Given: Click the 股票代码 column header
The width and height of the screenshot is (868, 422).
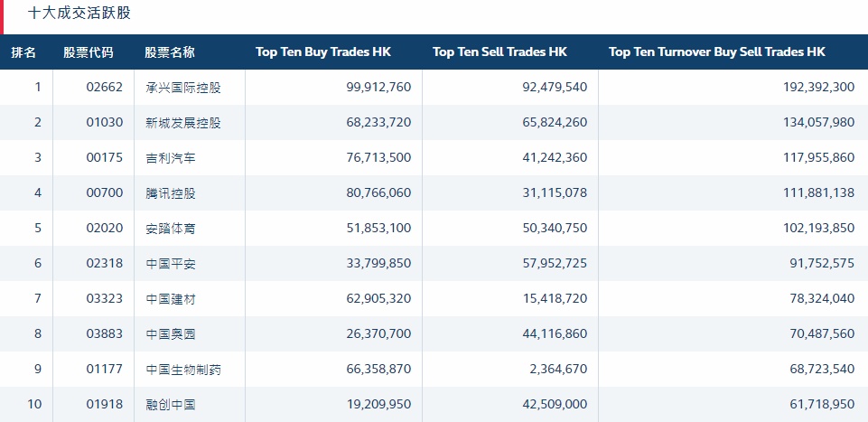Looking at the screenshot, I should pyautogui.click(x=89, y=52).
